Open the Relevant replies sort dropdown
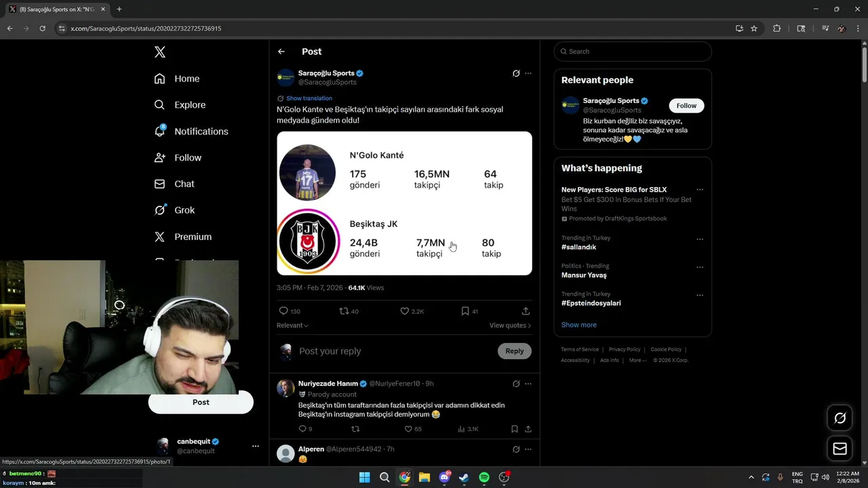The height and width of the screenshot is (488, 868). click(x=292, y=325)
